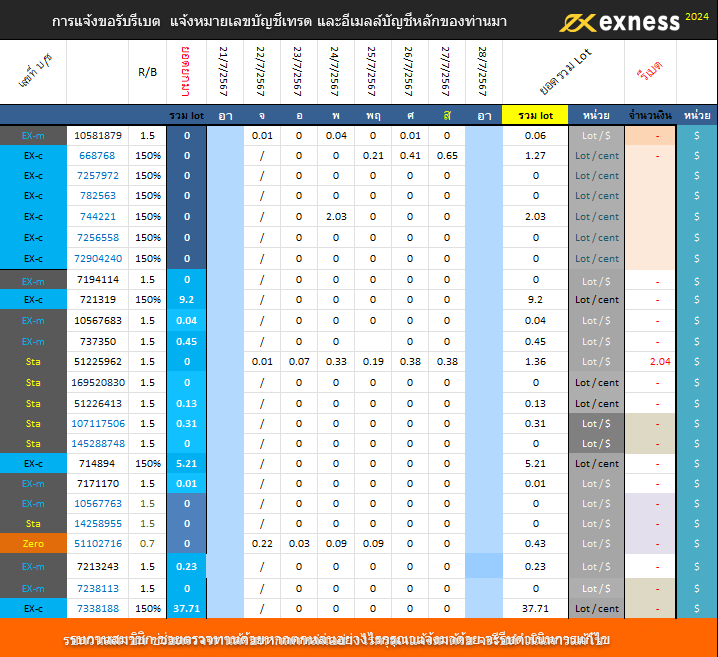Viewport: 718px width, 657px height.
Task: Select the 1.27 total lot cell
Action: (x=535, y=156)
